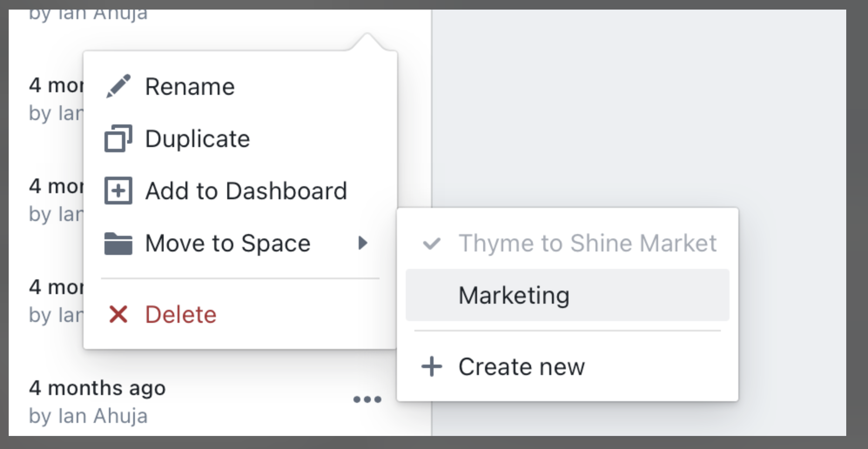Click the Add to Dashboard plus-square icon
The image size is (868, 449).
click(x=118, y=190)
